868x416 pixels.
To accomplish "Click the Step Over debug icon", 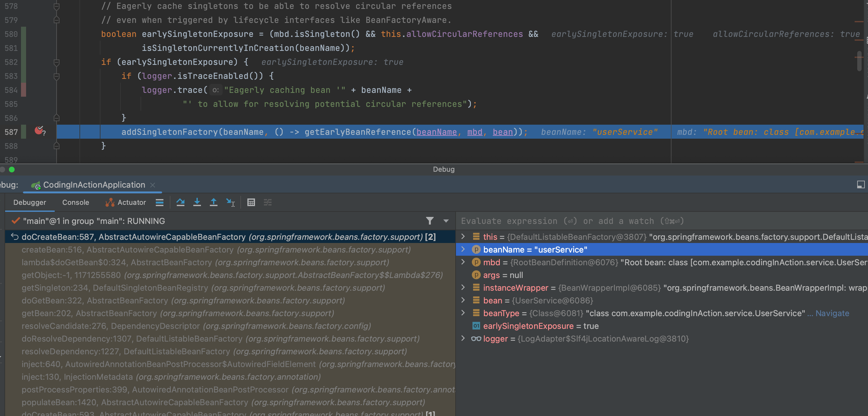I will (180, 202).
